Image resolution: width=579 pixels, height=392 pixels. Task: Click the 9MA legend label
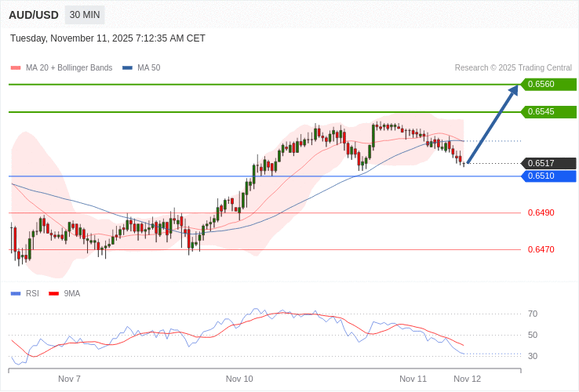pos(72,293)
